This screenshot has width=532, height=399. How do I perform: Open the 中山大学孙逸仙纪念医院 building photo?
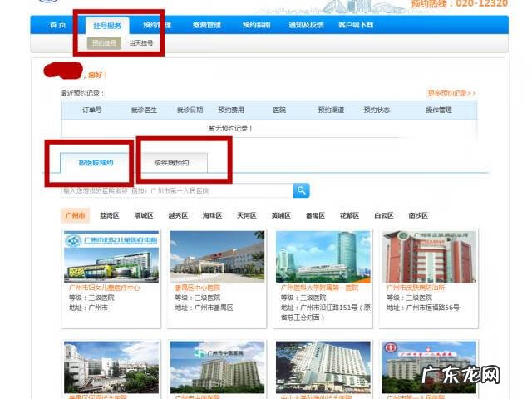point(323,367)
